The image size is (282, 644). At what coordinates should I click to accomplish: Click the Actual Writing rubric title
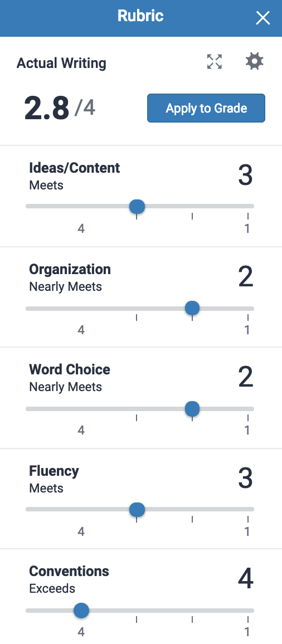[x=61, y=64]
